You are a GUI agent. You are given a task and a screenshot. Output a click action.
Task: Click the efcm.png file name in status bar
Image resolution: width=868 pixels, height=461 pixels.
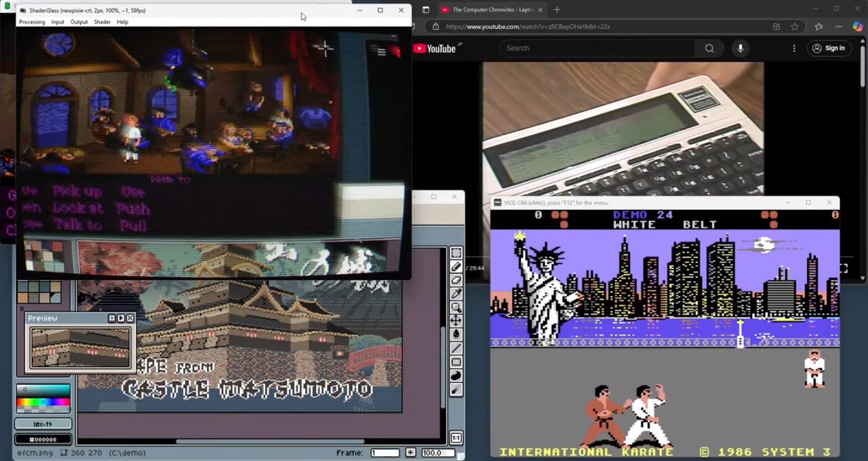click(x=35, y=452)
